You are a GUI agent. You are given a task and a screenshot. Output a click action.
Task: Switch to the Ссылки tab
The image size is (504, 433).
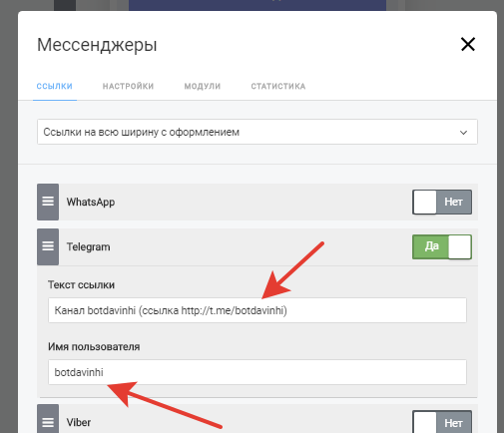[x=55, y=86]
